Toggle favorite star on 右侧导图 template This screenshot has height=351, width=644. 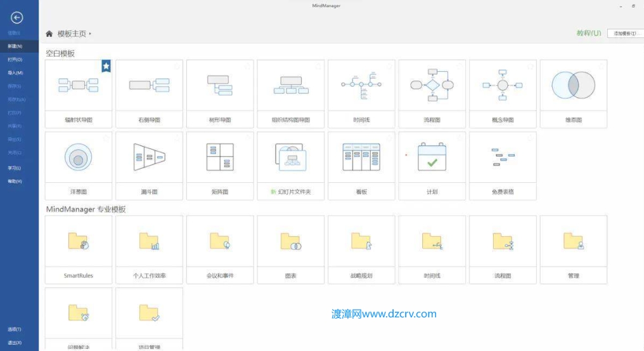177,66
